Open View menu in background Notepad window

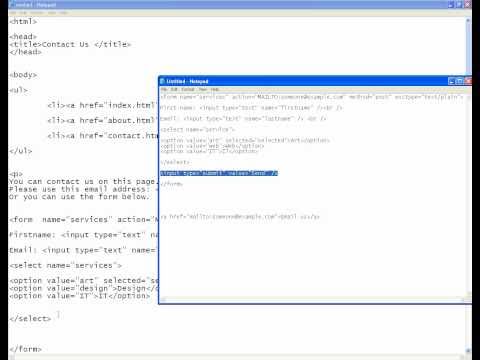click(x=52, y=13)
